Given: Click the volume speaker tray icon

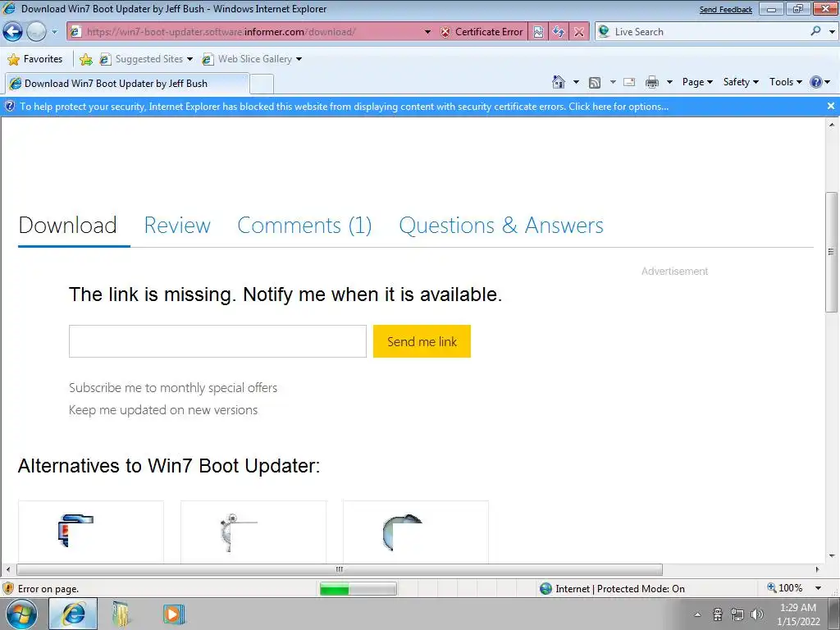Looking at the screenshot, I should click(x=756, y=614).
